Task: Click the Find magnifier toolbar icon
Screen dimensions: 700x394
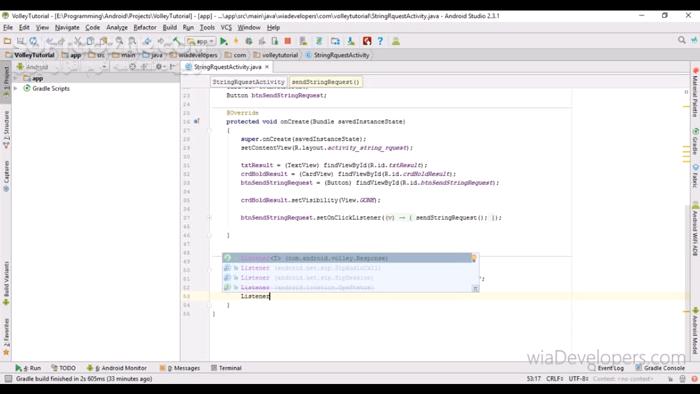Action: click(x=119, y=41)
